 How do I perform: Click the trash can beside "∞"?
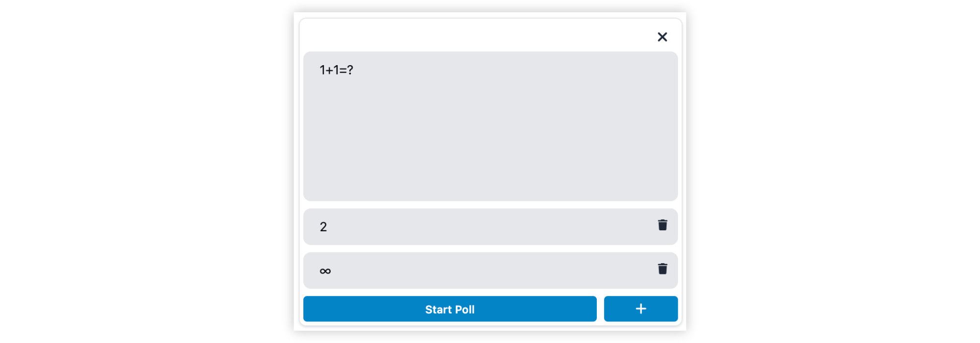pyautogui.click(x=662, y=269)
